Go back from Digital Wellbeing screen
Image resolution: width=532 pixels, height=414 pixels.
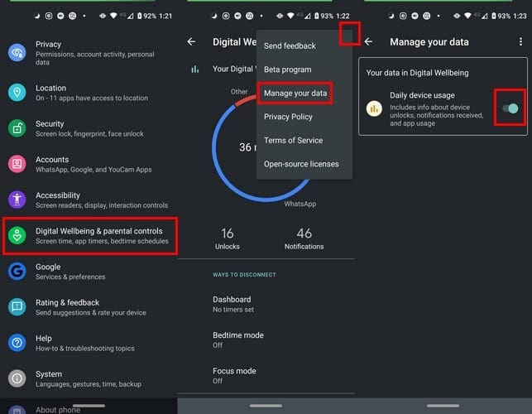tap(191, 41)
